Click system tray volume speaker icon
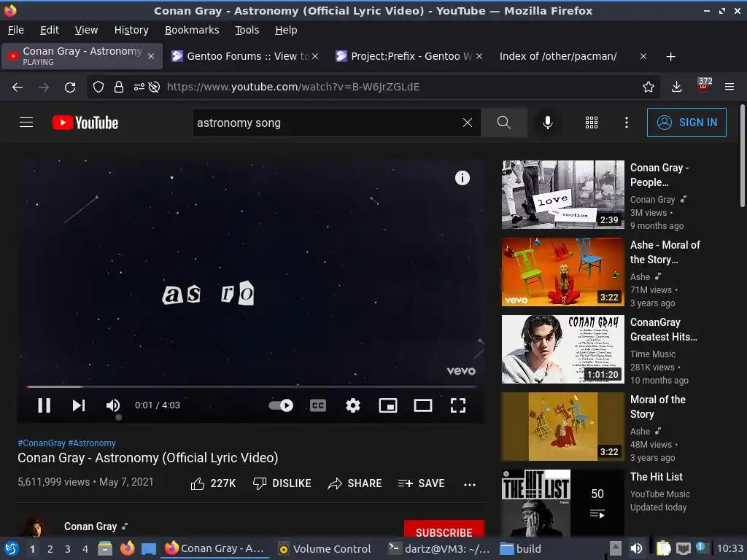Image resolution: width=747 pixels, height=560 pixels. point(636,548)
